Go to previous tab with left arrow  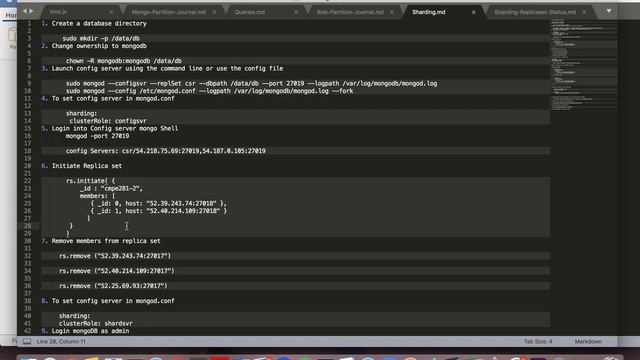24,11
